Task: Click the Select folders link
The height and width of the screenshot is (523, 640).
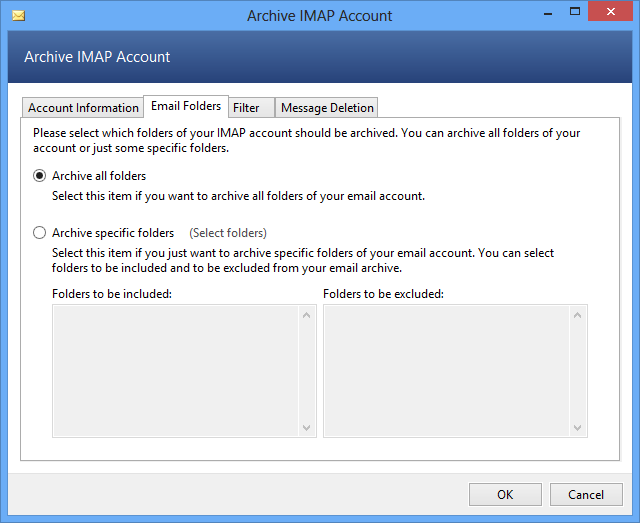Action: click(x=228, y=233)
